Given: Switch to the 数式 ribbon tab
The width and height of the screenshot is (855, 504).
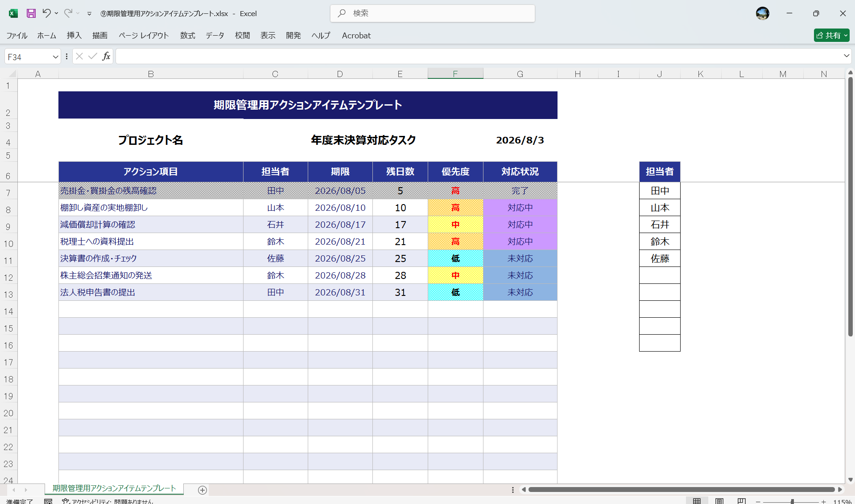Looking at the screenshot, I should (x=188, y=35).
